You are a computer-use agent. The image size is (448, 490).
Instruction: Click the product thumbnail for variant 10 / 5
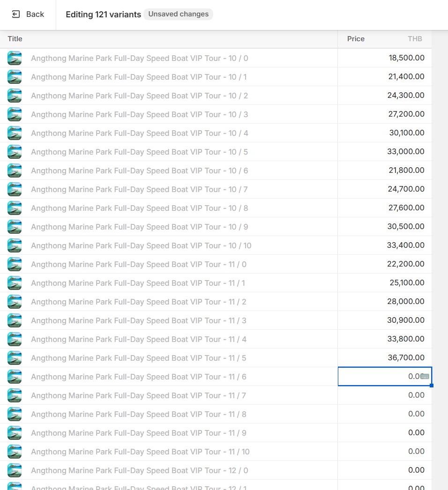click(15, 152)
